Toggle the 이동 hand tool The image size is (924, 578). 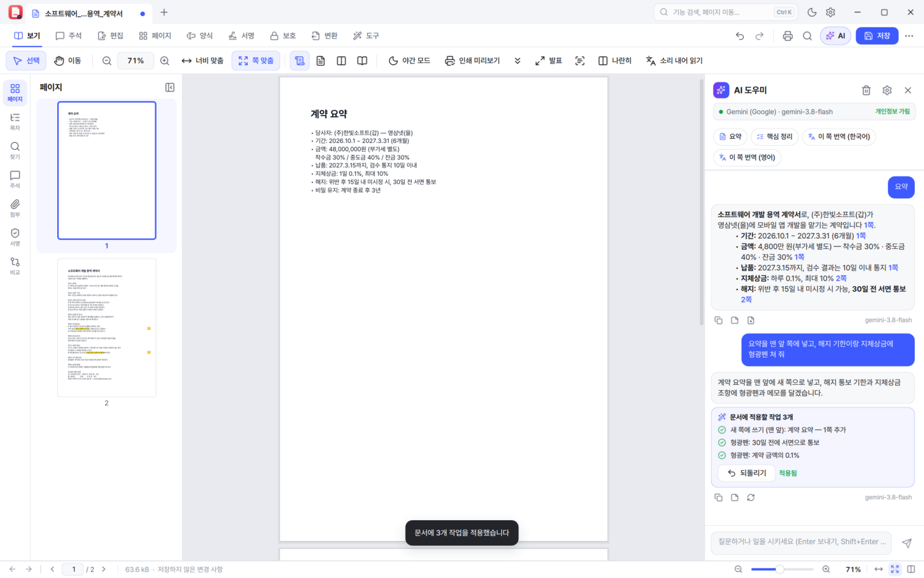click(x=68, y=61)
